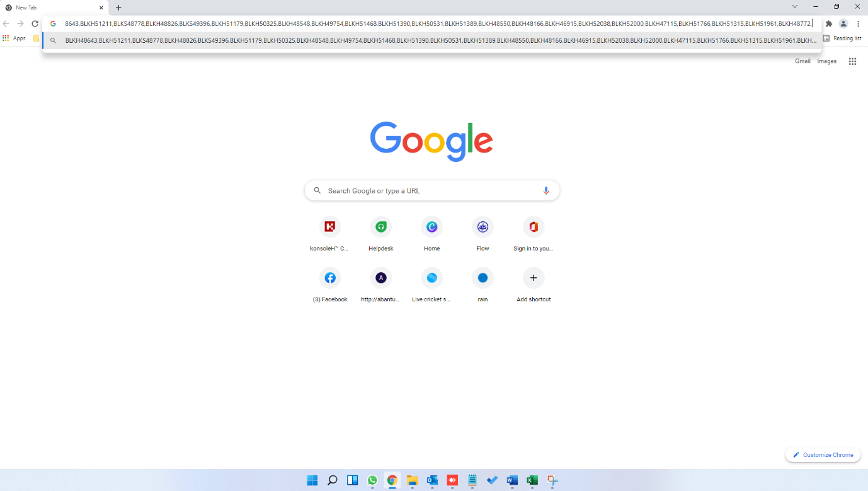Viewport: 868px width, 491px height.
Task: Open the Chrome Extensions puzzle icon
Action: (x=829, y=23)
